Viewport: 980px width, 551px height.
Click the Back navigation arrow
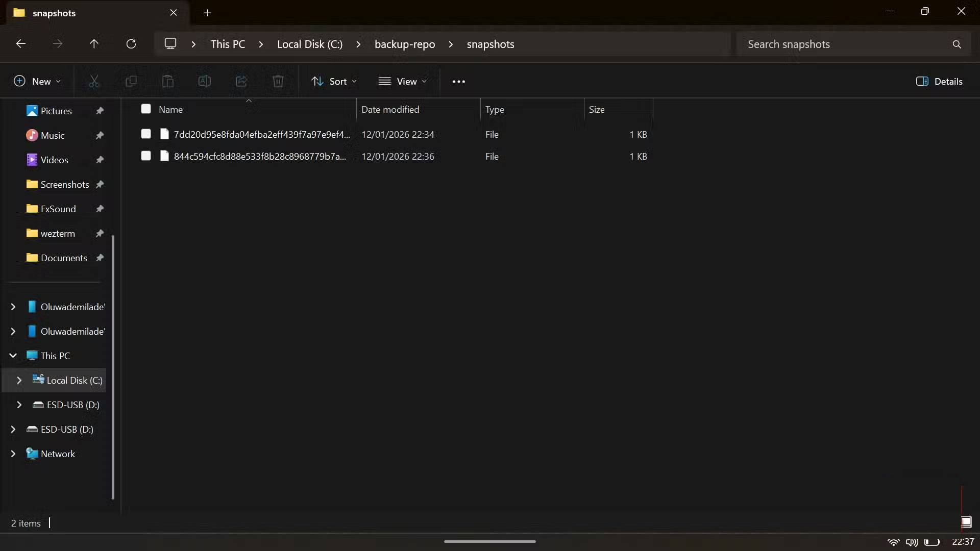click(21, 44)
